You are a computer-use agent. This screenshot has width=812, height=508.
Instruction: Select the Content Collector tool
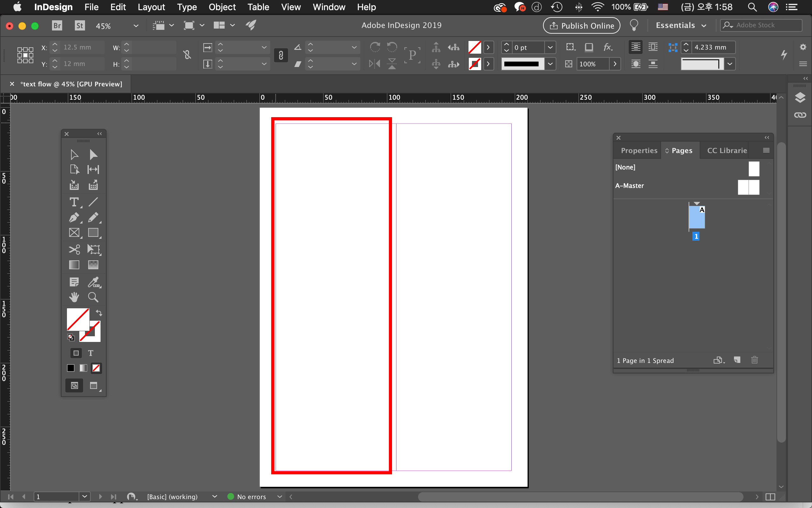coord(74,185)
